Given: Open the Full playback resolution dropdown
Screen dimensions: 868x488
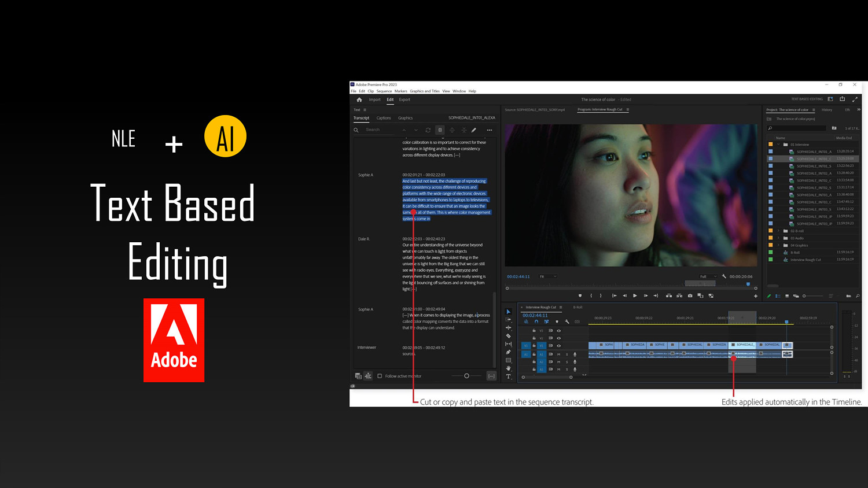Looking at the screenshot, I should click(708, 276).
